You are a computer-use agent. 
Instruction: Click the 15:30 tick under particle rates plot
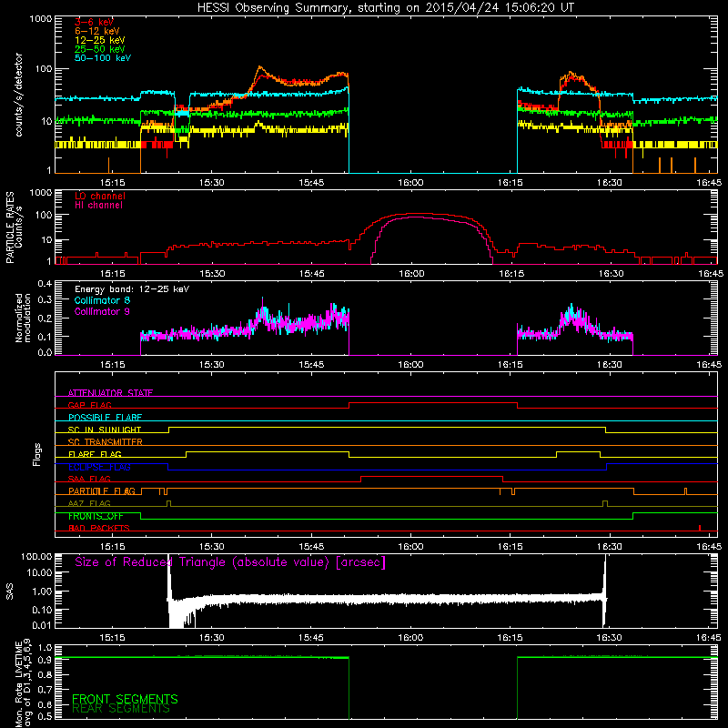(212, 274)
